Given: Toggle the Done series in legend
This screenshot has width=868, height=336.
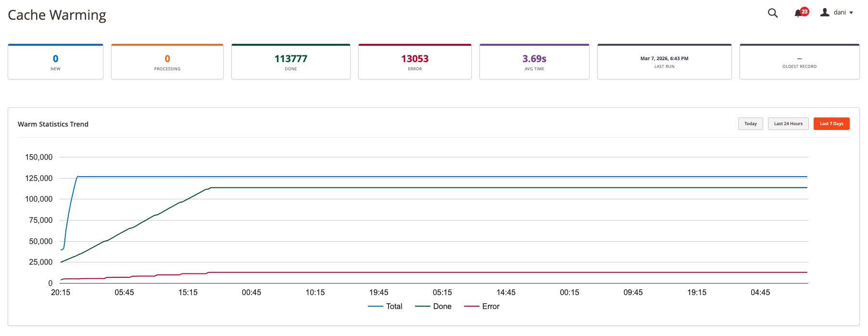Looking at the screenshot, I should (433, 306).
